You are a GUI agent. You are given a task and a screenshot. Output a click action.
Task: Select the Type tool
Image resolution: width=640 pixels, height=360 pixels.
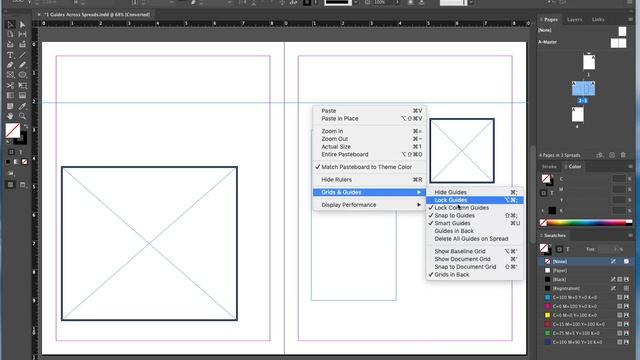click(x=10, y=55)
